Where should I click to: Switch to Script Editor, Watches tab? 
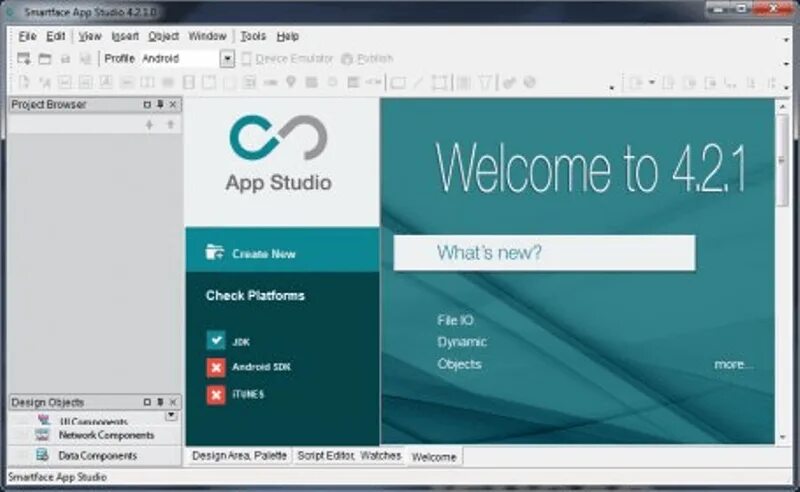349,455
